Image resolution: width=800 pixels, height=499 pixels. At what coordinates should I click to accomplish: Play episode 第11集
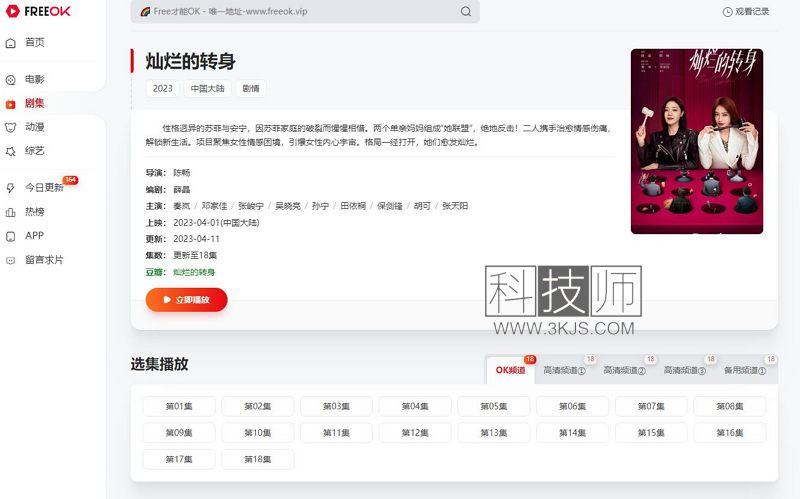(x=336, y=433)
